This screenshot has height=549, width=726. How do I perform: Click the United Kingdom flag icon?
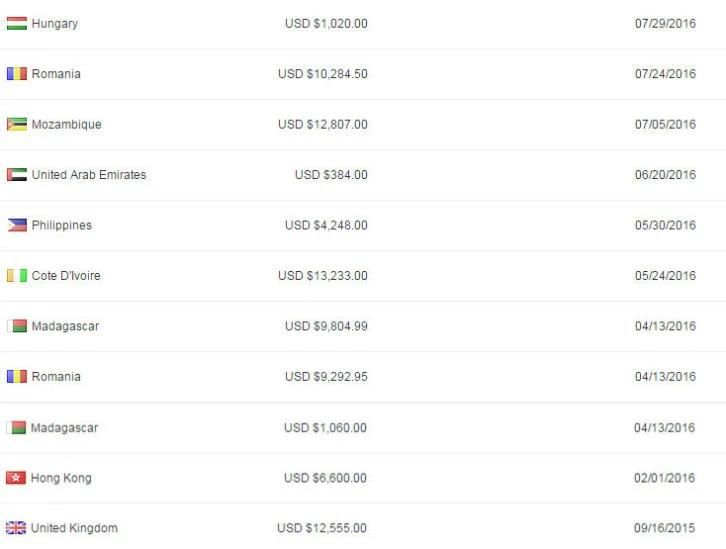tap(16, 527)
